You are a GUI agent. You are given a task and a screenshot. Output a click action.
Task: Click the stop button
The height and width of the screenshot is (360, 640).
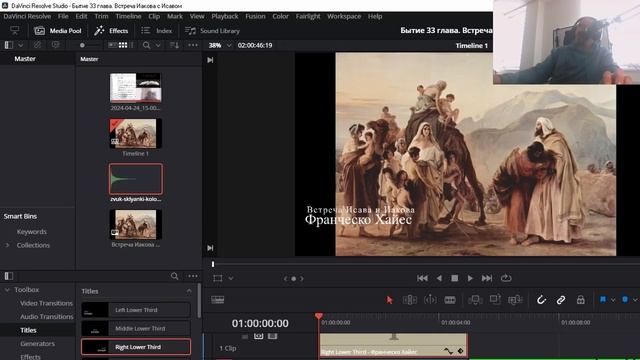point(454,278)
